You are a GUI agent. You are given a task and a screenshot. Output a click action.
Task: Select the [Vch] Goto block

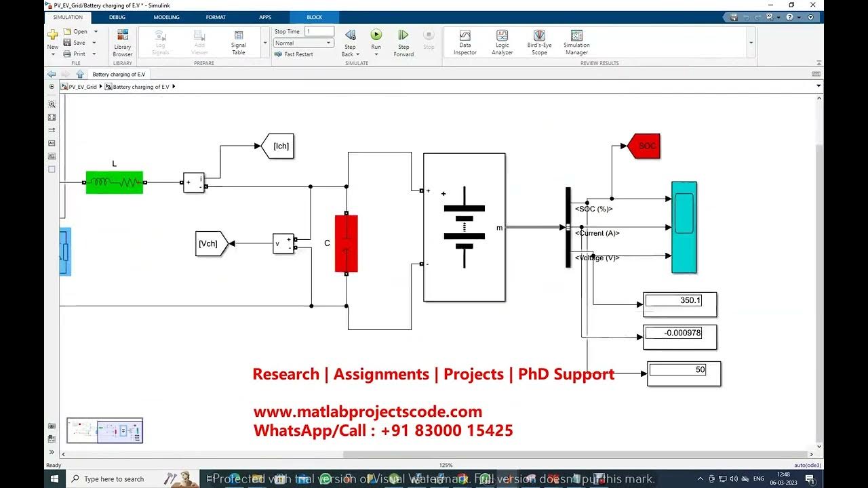[212, 243]
